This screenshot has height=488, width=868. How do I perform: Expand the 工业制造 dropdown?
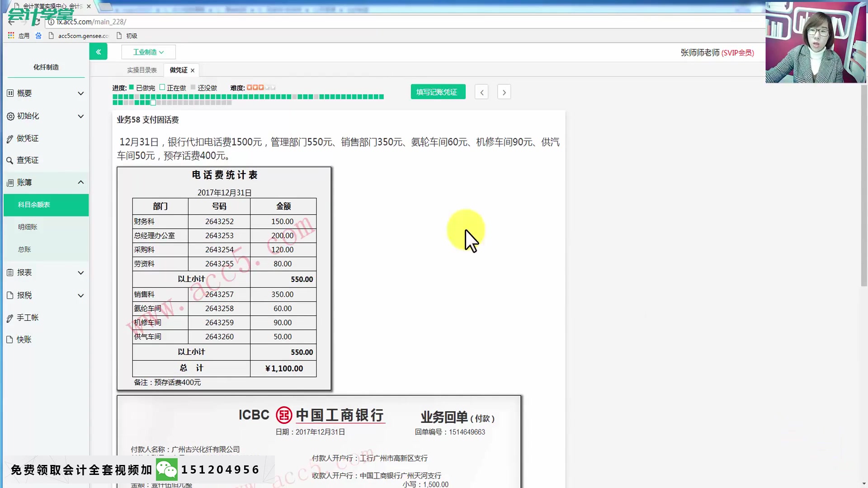coord(148,52)
